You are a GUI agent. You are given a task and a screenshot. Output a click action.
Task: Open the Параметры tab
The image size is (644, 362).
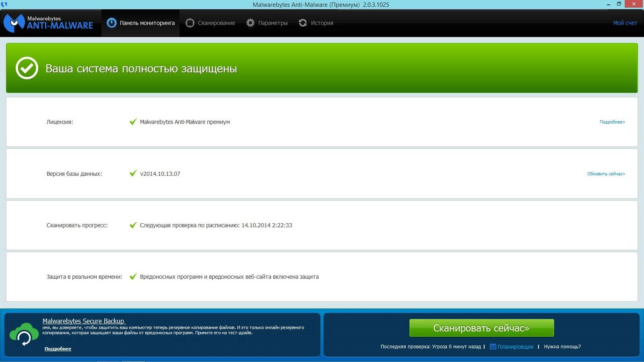click(x=267, y=23)
